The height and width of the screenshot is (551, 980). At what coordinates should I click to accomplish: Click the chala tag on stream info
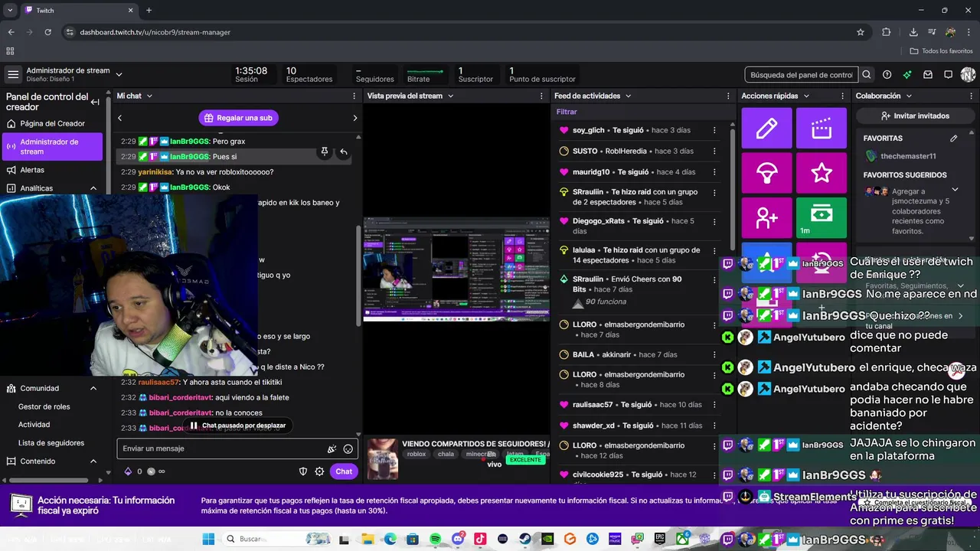tap(446, 454)
